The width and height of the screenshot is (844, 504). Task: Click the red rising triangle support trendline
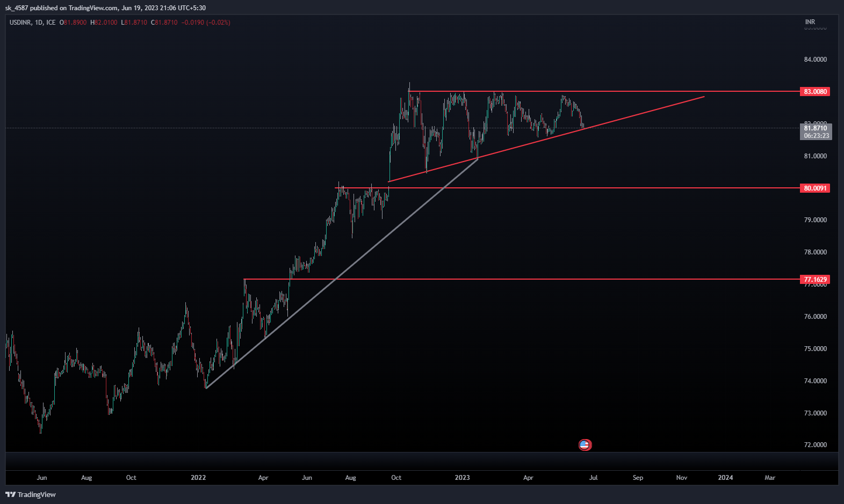(546, 140)
